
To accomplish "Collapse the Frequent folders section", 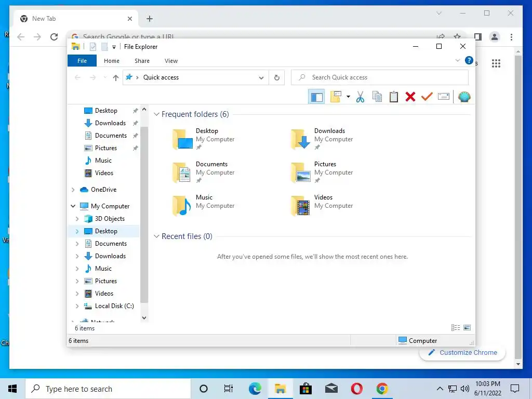I will 156,114.
